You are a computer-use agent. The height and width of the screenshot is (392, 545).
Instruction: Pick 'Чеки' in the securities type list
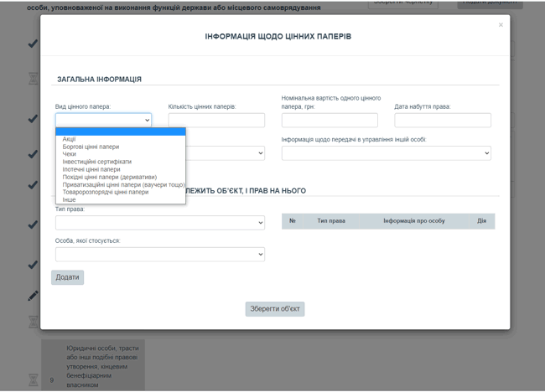(70, 154)
